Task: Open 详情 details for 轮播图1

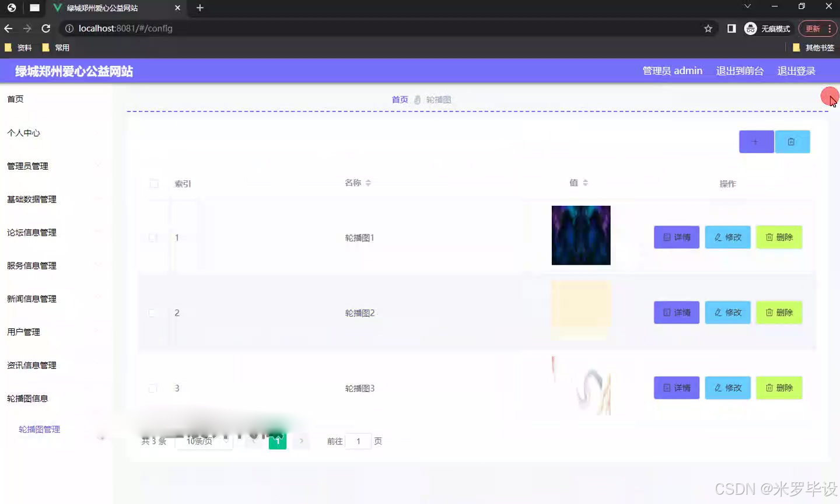Action: tap(676, 237)
